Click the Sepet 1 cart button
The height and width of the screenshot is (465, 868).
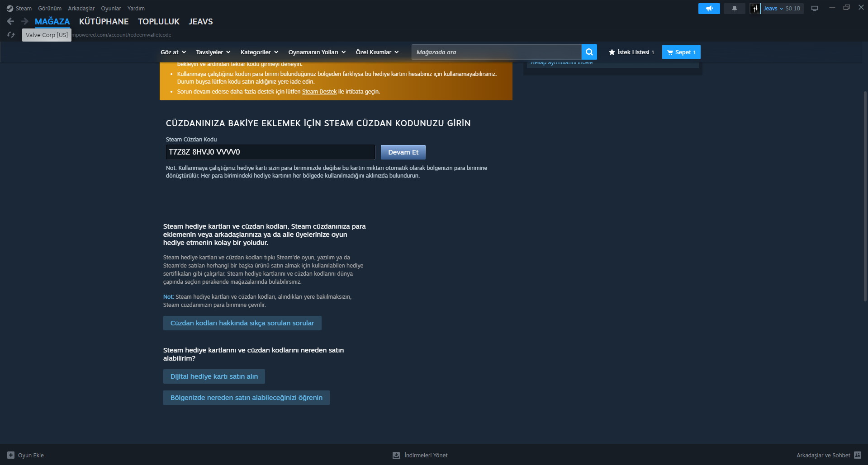point(681,52)
